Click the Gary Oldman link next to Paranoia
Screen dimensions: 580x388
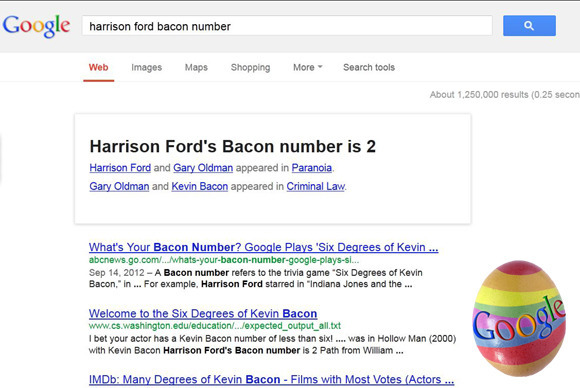(203, 168)
